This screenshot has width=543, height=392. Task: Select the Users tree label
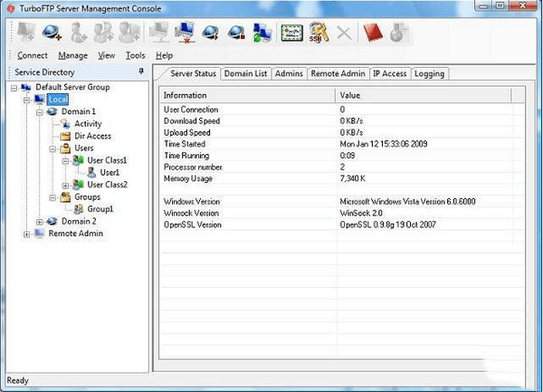84,148
